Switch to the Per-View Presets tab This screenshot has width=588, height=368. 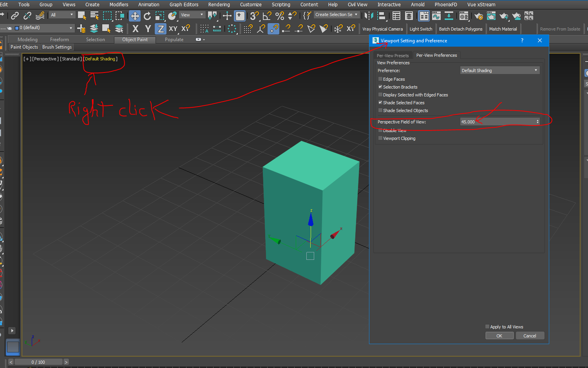393,55
